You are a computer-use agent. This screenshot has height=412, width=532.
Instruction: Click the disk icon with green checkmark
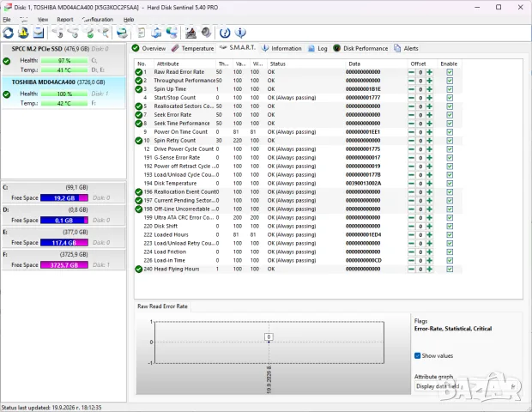(89, 33)
